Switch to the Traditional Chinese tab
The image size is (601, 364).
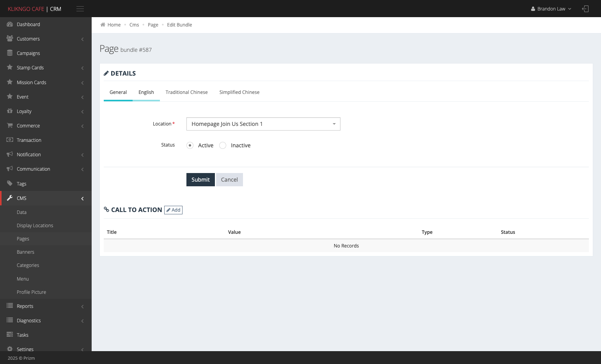click(186, 92)
